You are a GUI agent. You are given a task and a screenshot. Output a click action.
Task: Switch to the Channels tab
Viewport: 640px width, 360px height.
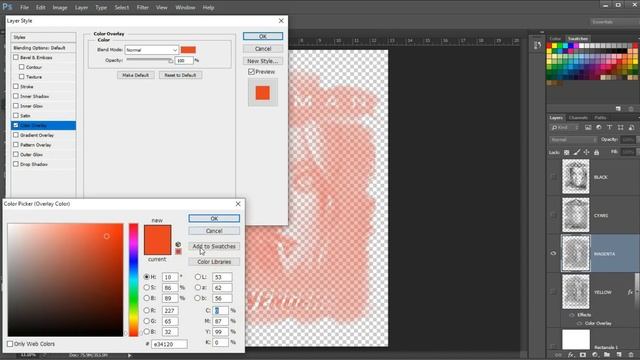[578, 118]
